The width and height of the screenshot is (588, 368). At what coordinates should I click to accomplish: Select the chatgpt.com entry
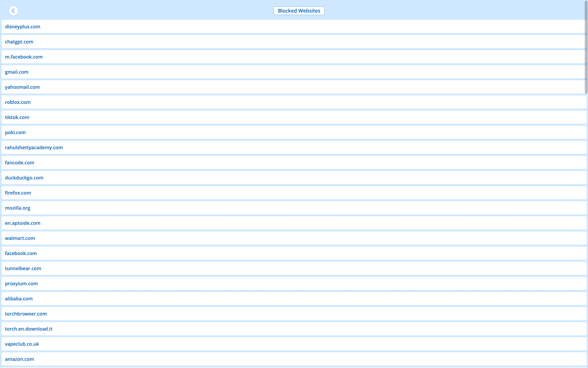(x=294, y=42)
